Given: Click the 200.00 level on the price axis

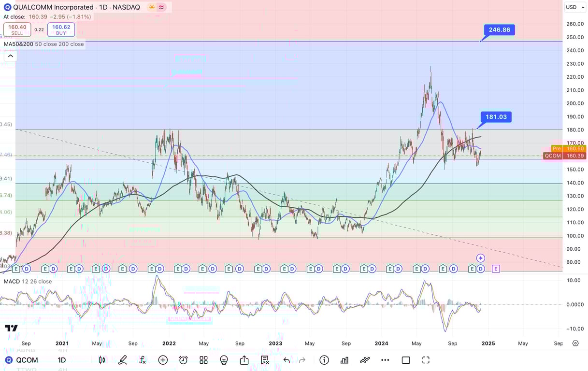Looking at the screenshot, I should click(x=575, y=103).
